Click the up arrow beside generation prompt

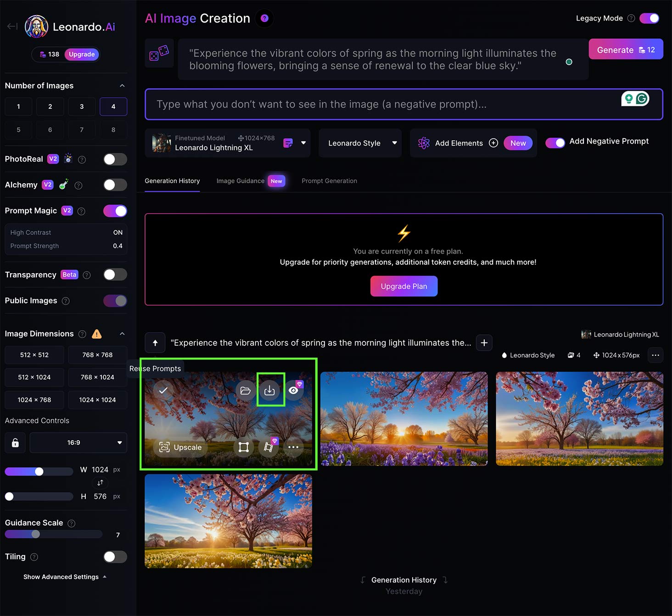click(155, 343)
